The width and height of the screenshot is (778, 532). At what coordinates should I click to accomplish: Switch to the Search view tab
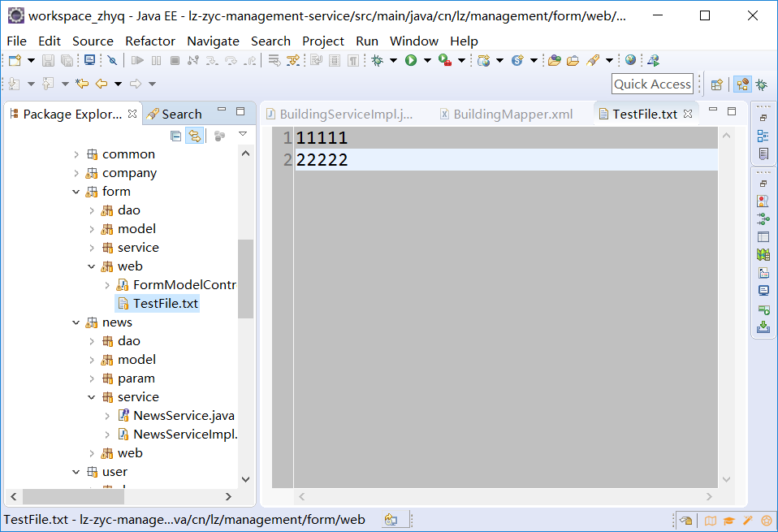[175, 115]
